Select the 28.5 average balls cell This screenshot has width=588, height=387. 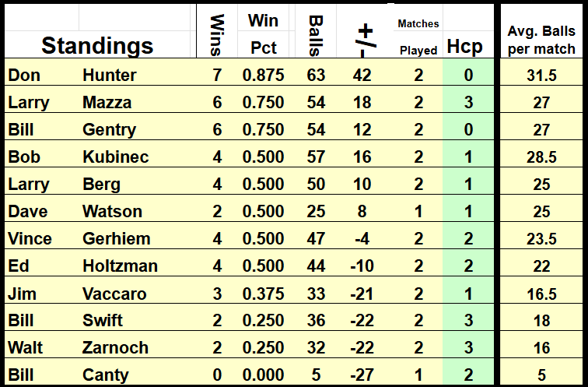[541, 157]
